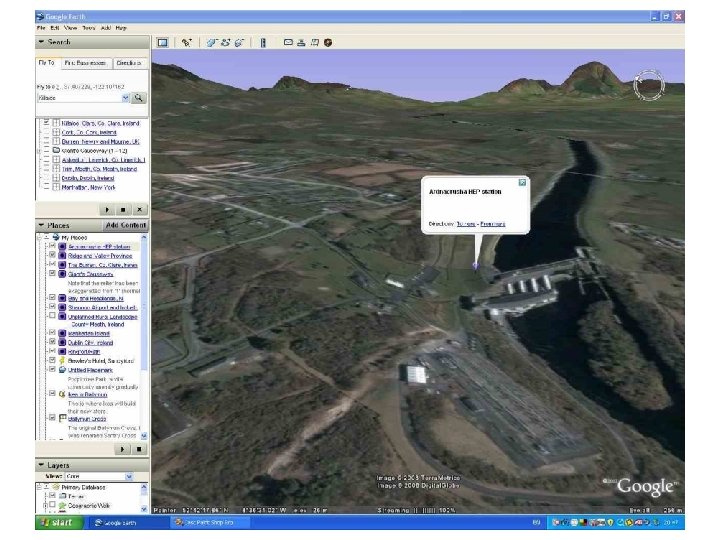
Task: Click the folder icon of Giant's Causeway result
Action: 56,150
